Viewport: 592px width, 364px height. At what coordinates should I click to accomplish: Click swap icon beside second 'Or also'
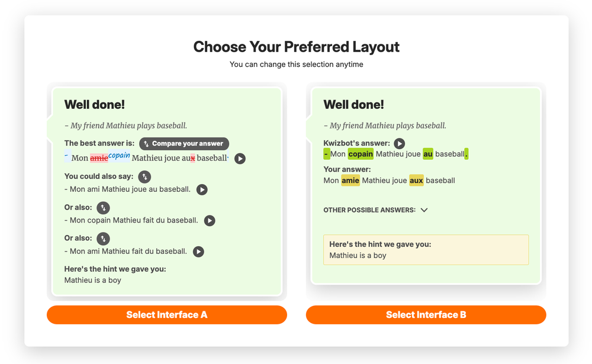[x=103, y=239]
